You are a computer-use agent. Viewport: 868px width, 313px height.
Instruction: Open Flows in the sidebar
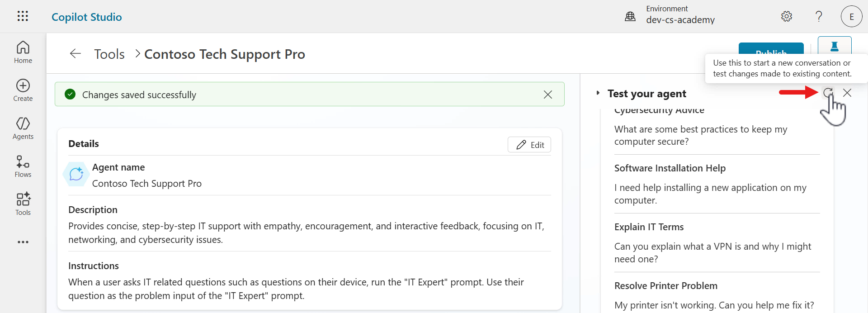(x=23, y=166)
